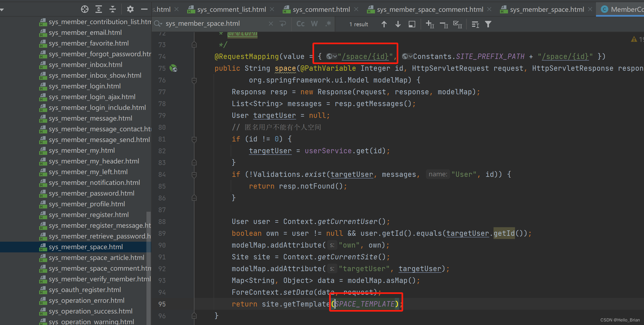Image resolution: width=644 pixels, height=325 pixels.
Task: Close the sys_comment_list.html tab
Action: tap(272, 9)
